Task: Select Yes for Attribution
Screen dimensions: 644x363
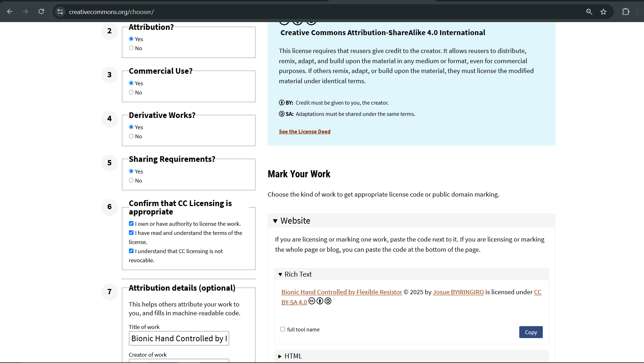Action: 131,39
